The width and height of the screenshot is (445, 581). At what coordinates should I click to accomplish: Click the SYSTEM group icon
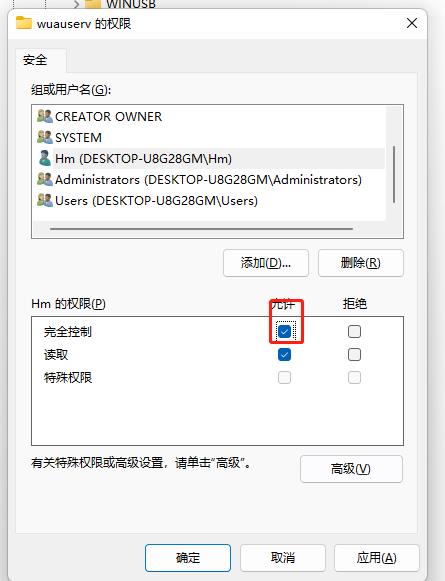click(45, 137)
